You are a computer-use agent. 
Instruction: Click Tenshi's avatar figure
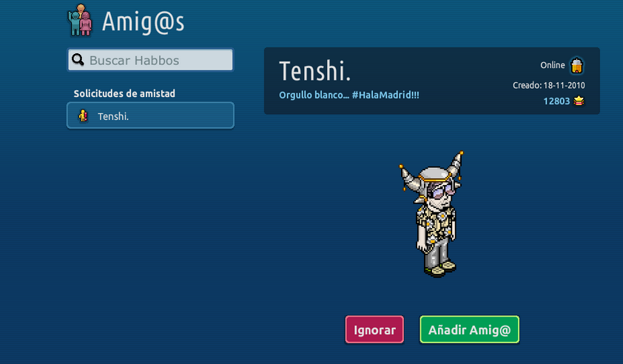pyautogui.click(x=432, y=214)
